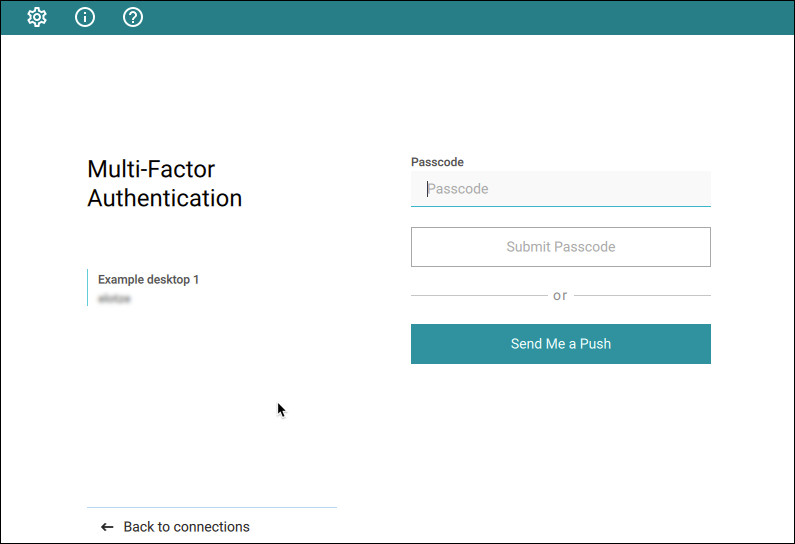Click the left arrow beside Back to connections
Viewport: 795px width, 544px height.
pyautogui.click(x=107, y=527)
